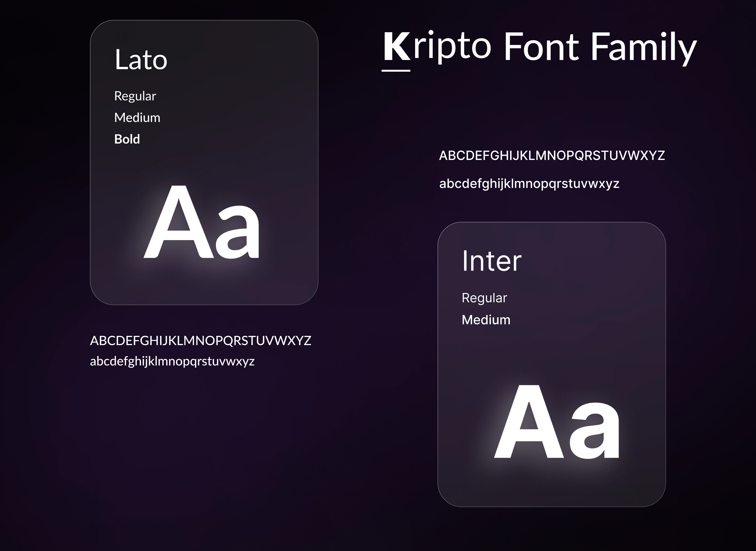Click "Medium" in the Lato card
The image size is (756, 551).
point(137,118)
